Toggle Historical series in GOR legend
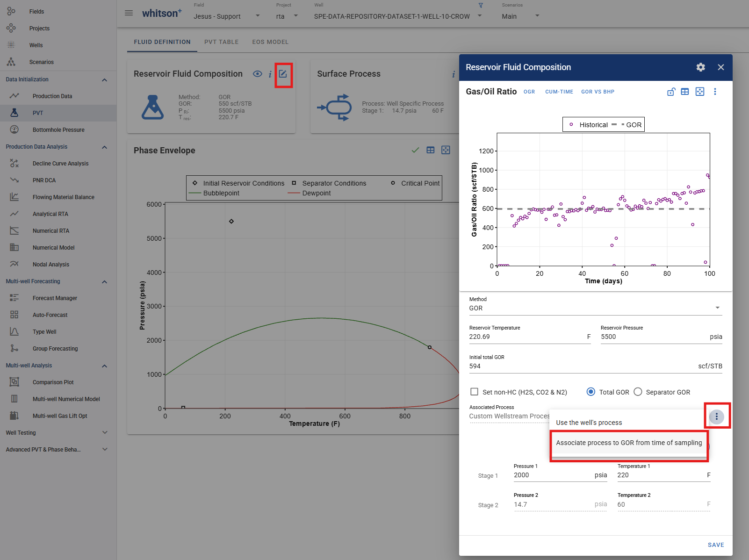The height and width of the screenshot is (560, 749). coord(588,125)
